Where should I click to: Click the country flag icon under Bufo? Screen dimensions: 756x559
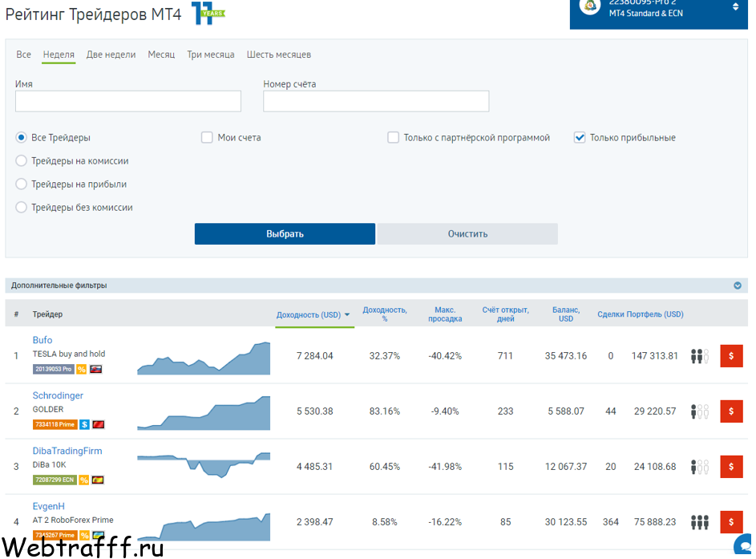[x=96, y=370]
